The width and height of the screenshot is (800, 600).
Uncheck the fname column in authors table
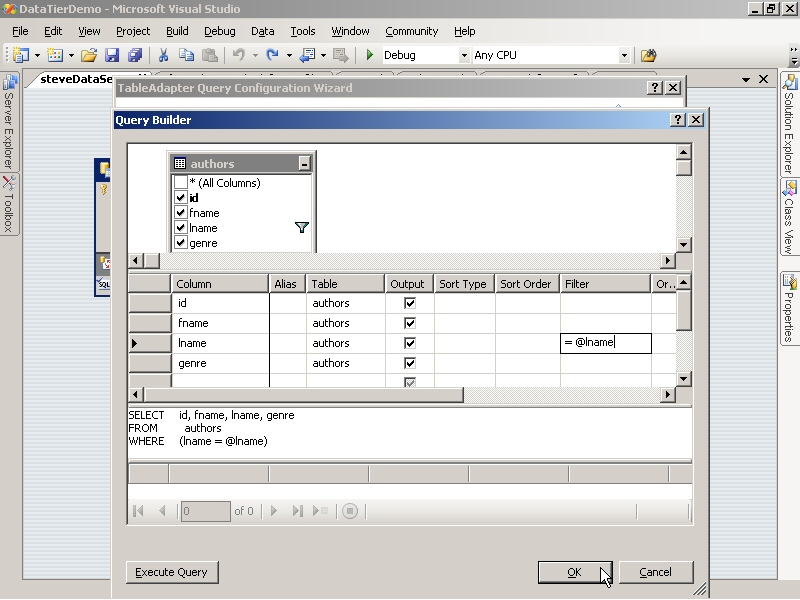tap(181, 213)
